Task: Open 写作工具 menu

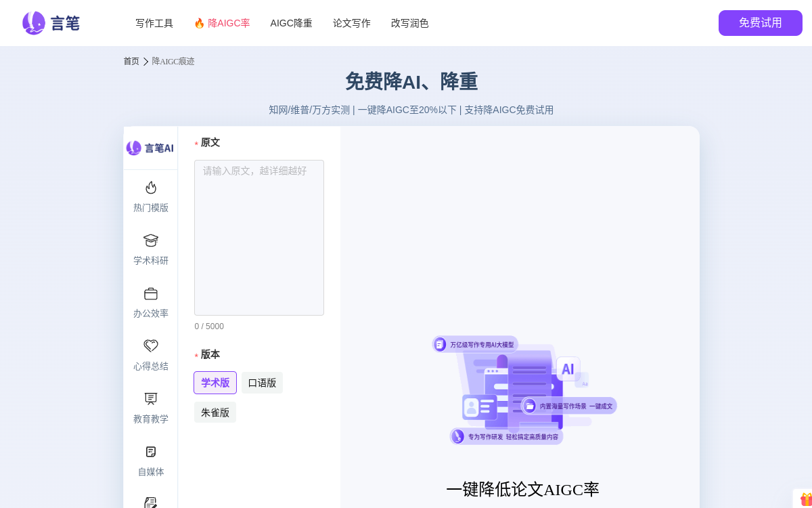Action: (x=154, y=23)
